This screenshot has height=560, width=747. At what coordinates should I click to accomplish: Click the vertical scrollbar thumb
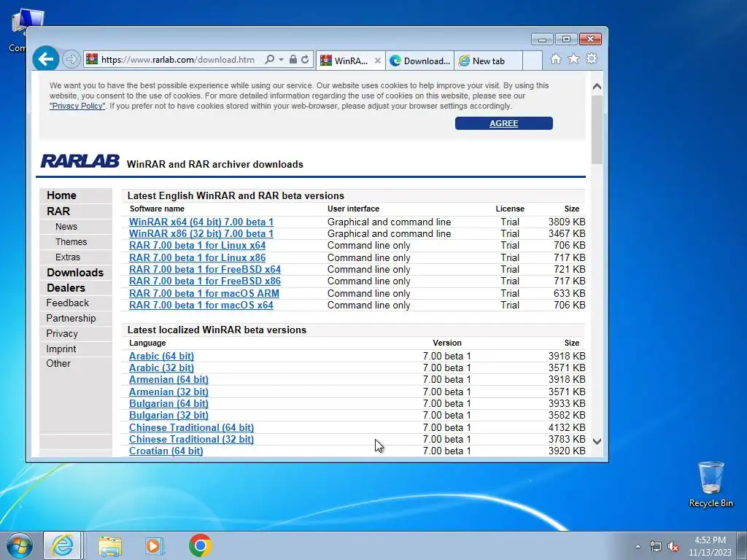click(x=597, y=130)
